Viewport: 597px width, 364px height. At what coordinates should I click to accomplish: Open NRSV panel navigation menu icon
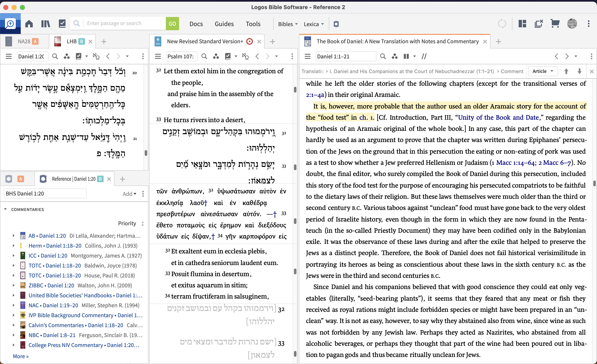click(x=158, y=56)
